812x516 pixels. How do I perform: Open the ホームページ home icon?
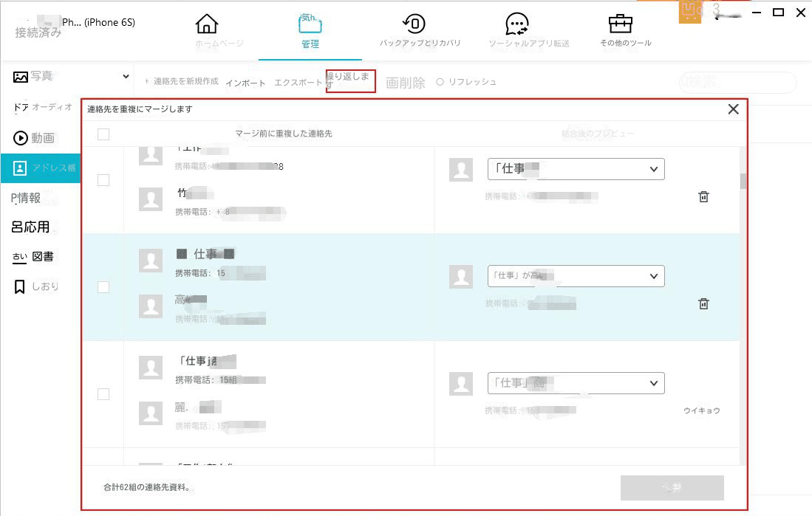coord(207,24)
